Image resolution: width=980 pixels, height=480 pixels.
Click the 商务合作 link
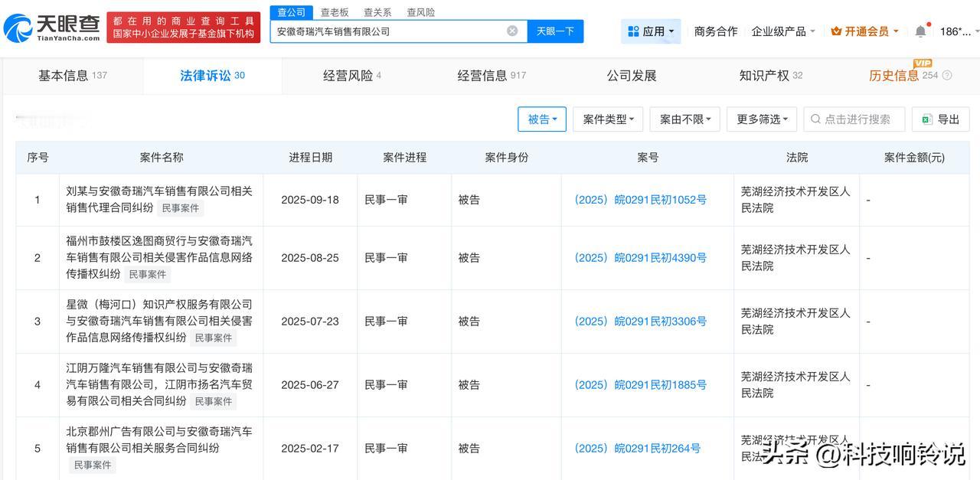tap(715, 31)
